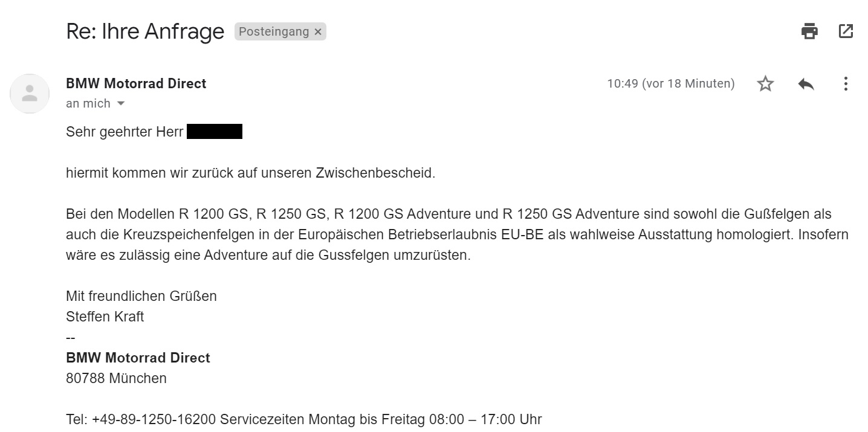Click sender name BMW Motorrad Direct in header
The width and height of the screenshot is (868, 432).
[136, 84]
